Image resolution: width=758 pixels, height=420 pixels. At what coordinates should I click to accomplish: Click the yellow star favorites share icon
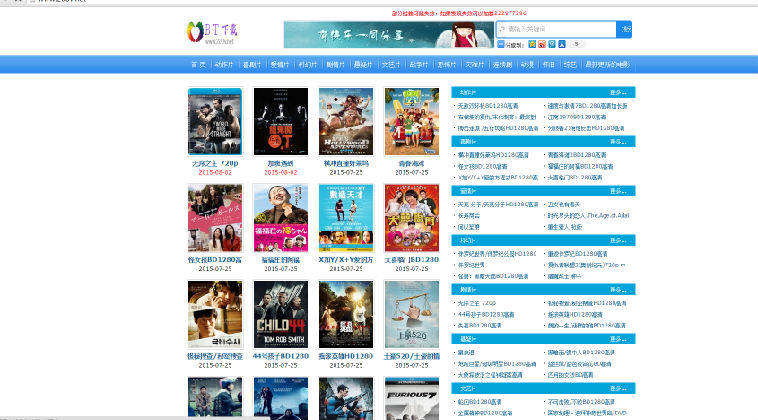point(532,44)
